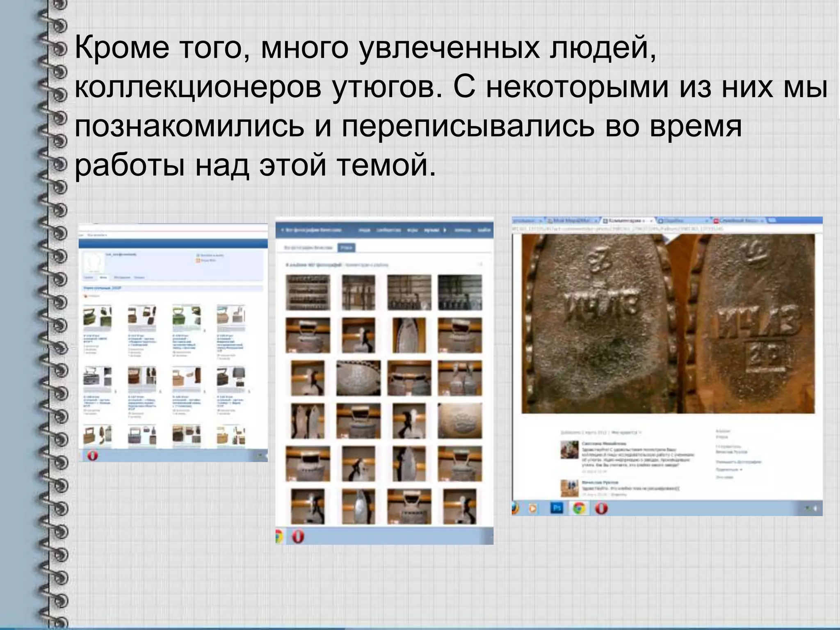The width and height of the screenshot is (840, 630).
Task: Open the first commenter's avatar
Action: [569, 450]
